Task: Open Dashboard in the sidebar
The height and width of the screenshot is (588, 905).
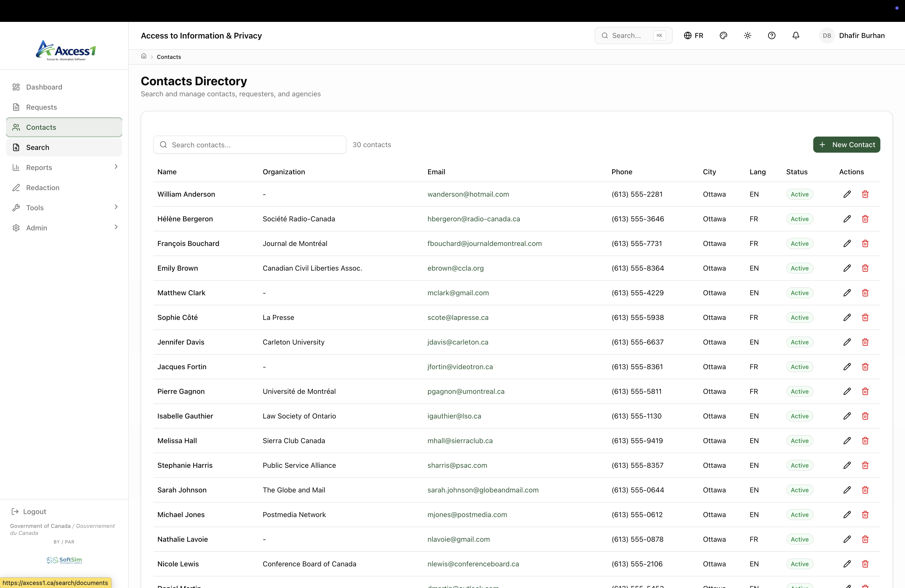Action: (x=44, y=87)
